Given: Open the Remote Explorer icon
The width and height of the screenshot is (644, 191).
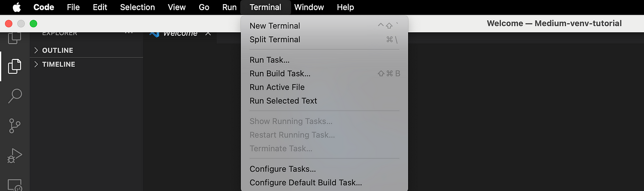Looking at the screenshot, I should point(15,185).
